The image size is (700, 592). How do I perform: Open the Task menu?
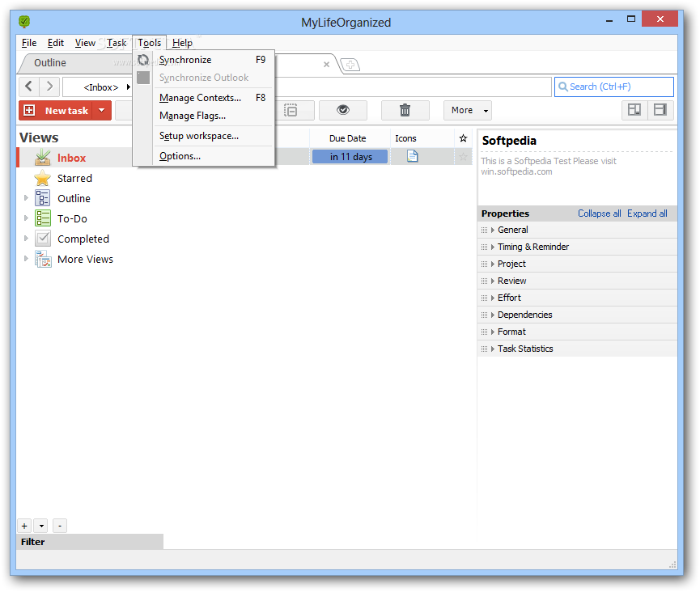(117, 43)
